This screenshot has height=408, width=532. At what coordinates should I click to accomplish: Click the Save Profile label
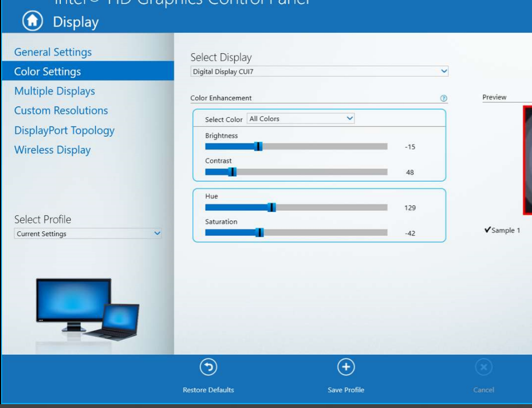pos(346,390)
